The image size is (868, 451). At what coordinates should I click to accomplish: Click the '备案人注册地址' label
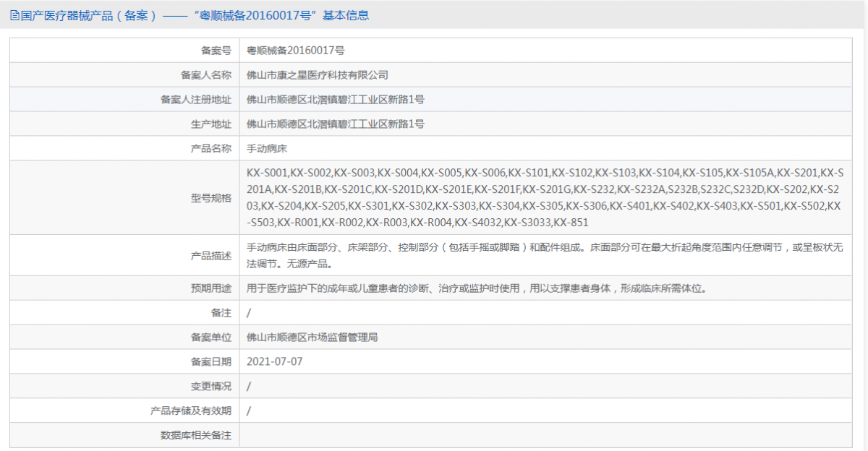point(196,99)
